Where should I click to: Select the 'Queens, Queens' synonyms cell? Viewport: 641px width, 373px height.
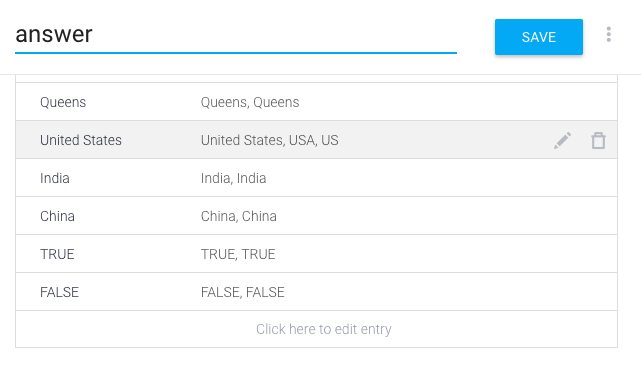click(250, 102)
